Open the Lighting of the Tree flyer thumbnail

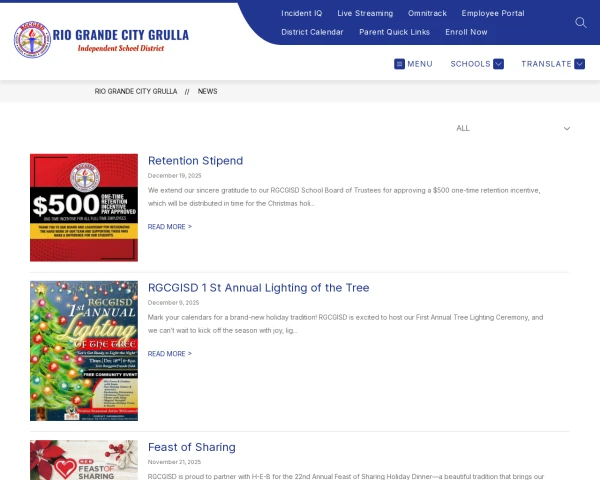click(x=84, y=351)
